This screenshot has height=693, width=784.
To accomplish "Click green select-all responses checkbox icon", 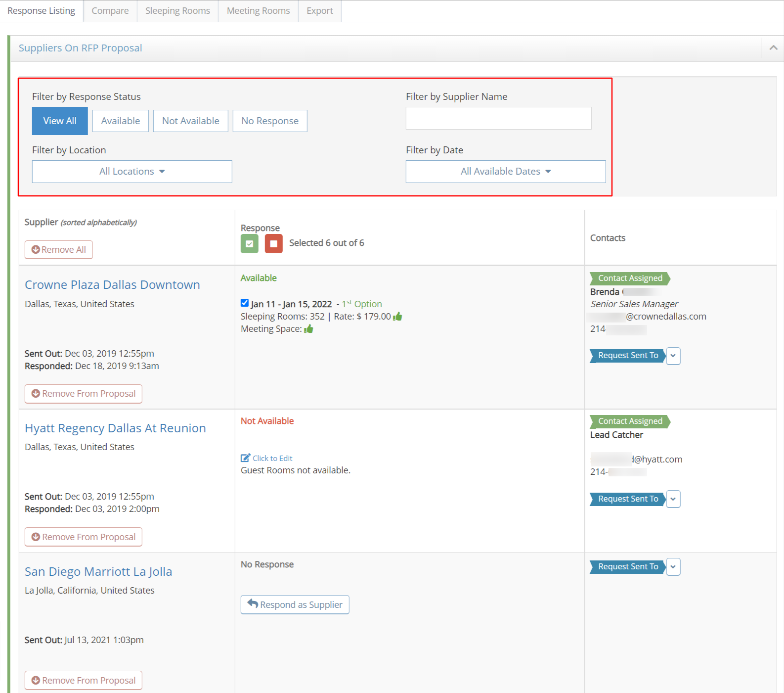I will coord(249,244).
